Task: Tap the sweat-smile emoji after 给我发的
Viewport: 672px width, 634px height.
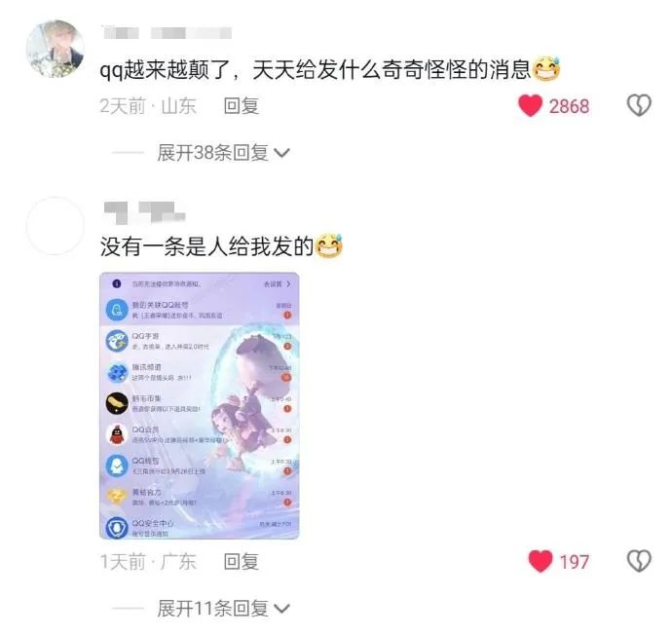Action: click(x=329, y=245)
